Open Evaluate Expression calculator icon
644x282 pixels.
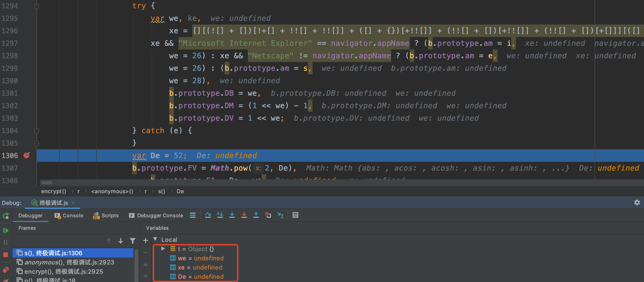295,215
